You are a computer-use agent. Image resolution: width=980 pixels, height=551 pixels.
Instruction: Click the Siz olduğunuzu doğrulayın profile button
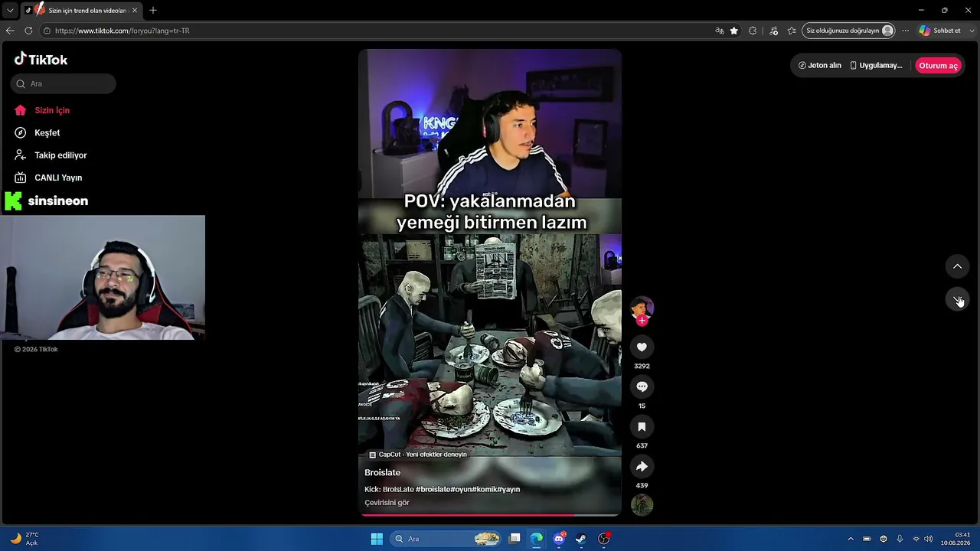pyautogui.click(x=849, y=31)
